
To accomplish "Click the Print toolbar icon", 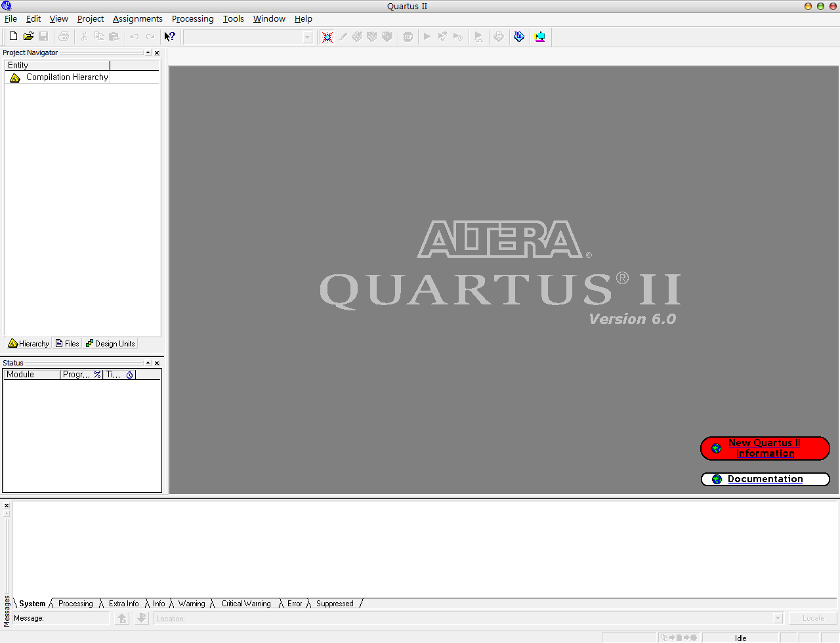I will coord(64,37).
